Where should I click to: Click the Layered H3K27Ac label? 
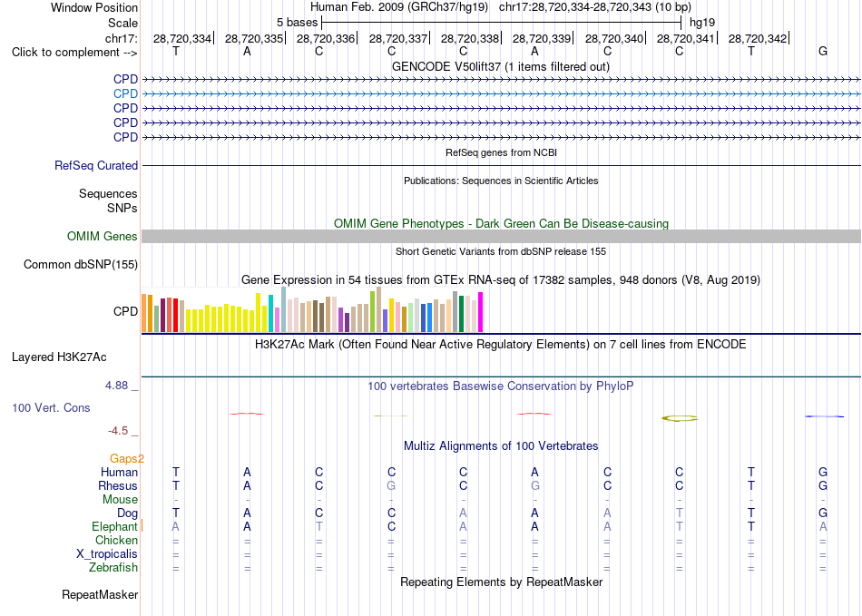[59, 357]
